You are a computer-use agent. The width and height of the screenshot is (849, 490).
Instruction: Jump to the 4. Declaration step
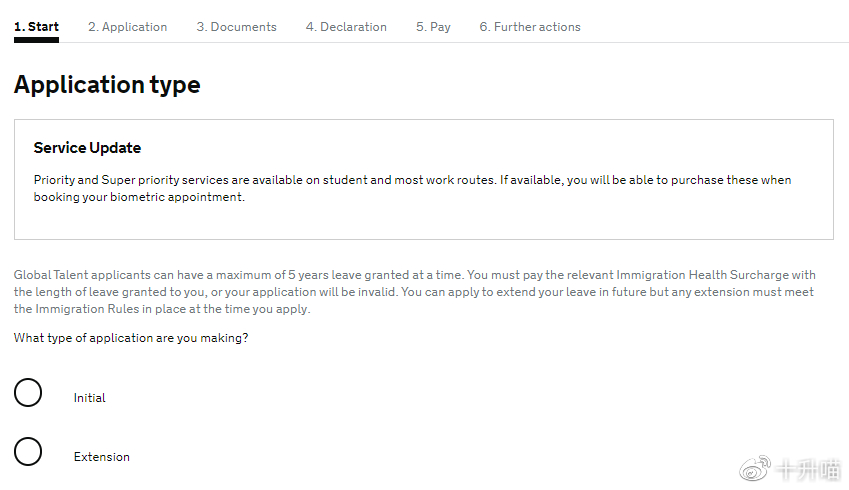coord(346,27)
